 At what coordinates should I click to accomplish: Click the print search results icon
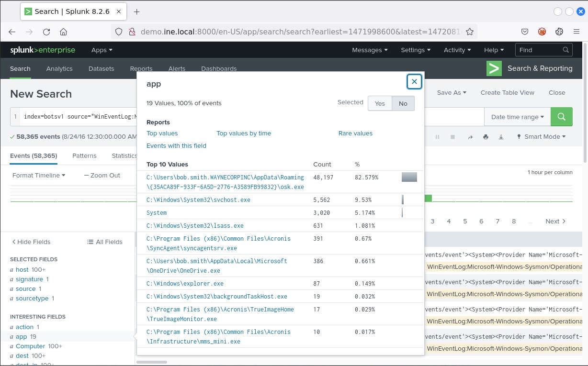pyautogui.click(x=486, y=137)
